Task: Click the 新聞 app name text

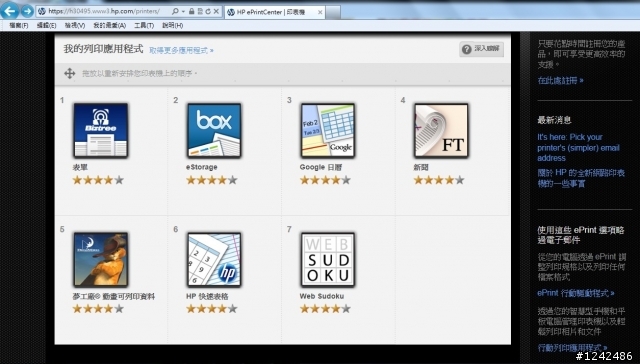Action: click(x=421, y=167)
